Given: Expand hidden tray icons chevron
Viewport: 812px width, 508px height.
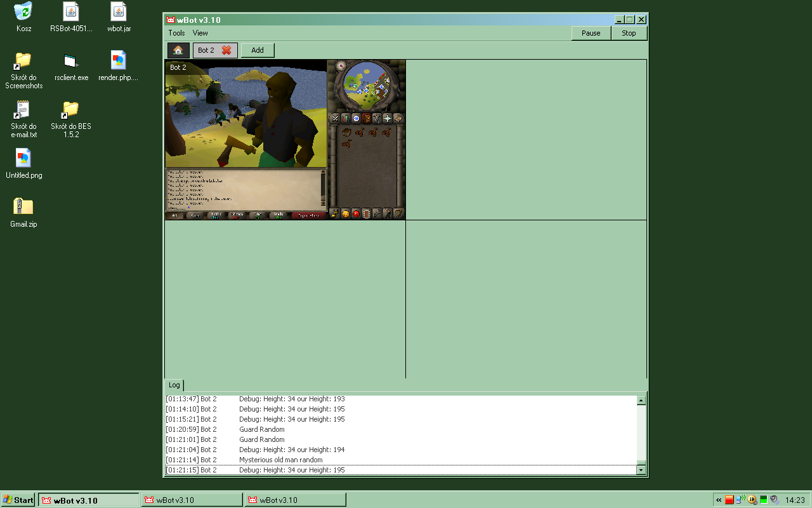Looking at the screenshot, I should 719,500.
